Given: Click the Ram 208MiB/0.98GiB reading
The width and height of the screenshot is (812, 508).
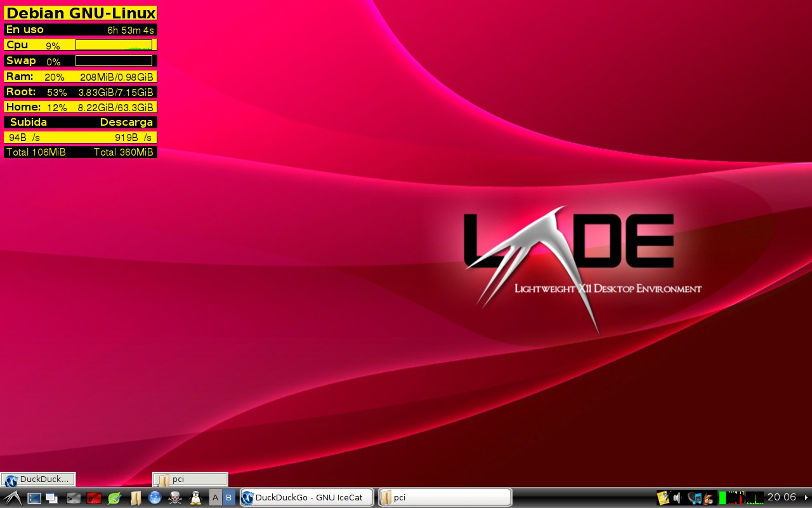Looking at the screenshot, I should click(117, 77).
